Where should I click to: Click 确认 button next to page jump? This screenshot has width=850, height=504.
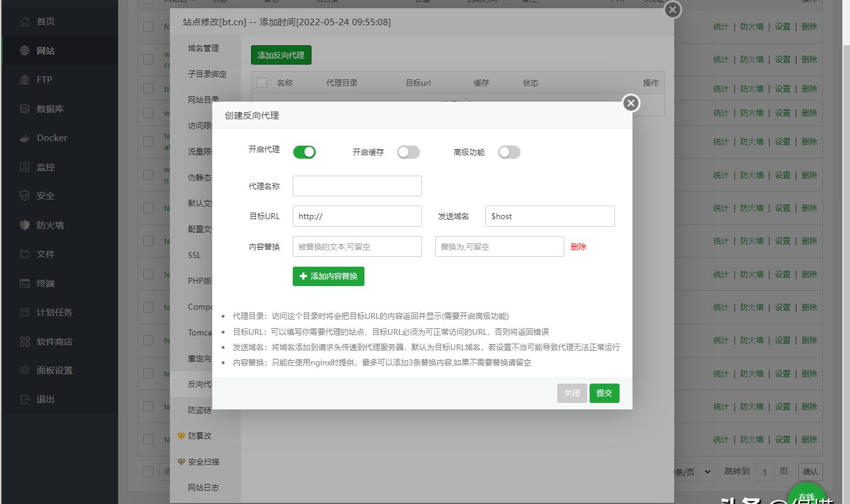pos(811,472)
